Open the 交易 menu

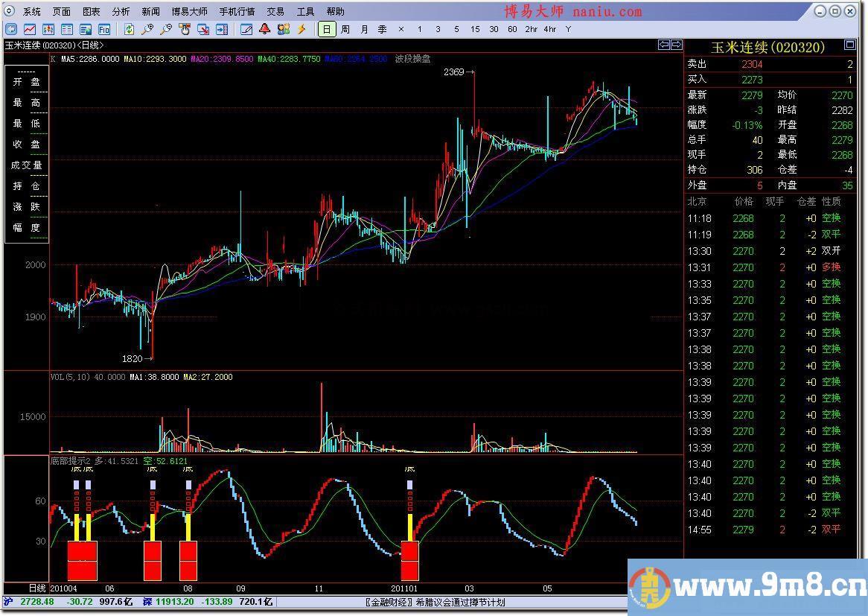point(275,11)
